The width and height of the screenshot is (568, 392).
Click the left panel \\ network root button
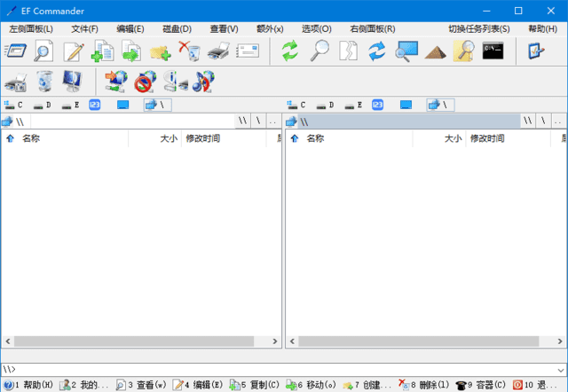click(x=242, y=122)
